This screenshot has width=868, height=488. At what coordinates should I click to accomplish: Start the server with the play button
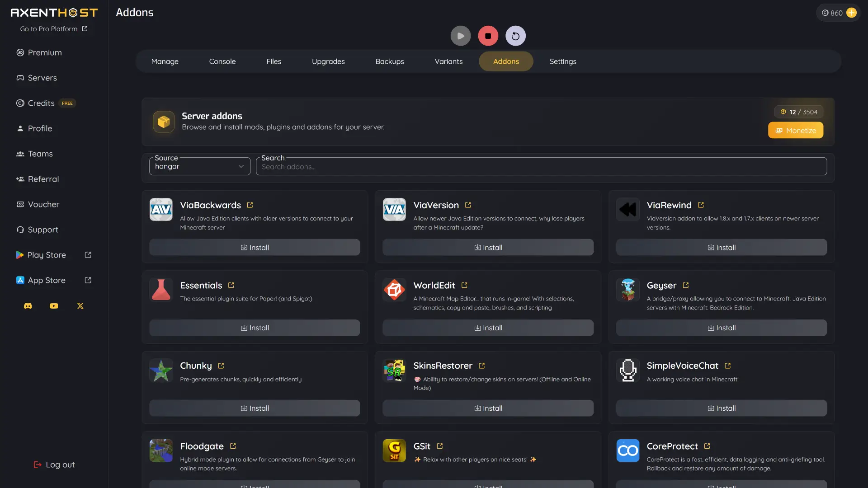pyautogui.click(x=461, y=36)
